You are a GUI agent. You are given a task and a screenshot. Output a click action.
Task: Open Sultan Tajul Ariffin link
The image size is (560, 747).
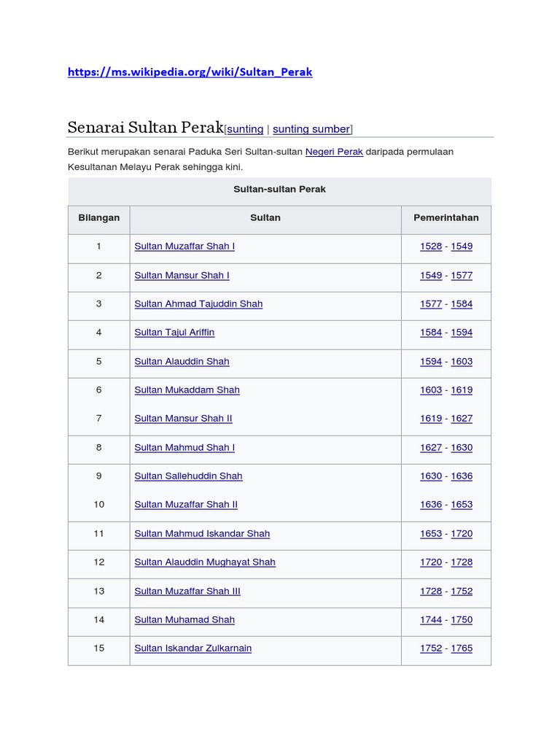pyautogui.click(x=174, y=332)
